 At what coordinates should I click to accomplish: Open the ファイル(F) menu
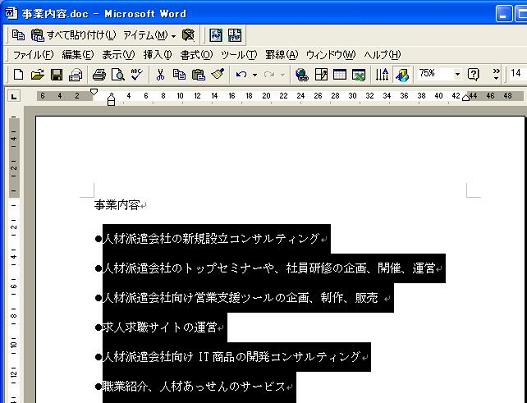33,55
